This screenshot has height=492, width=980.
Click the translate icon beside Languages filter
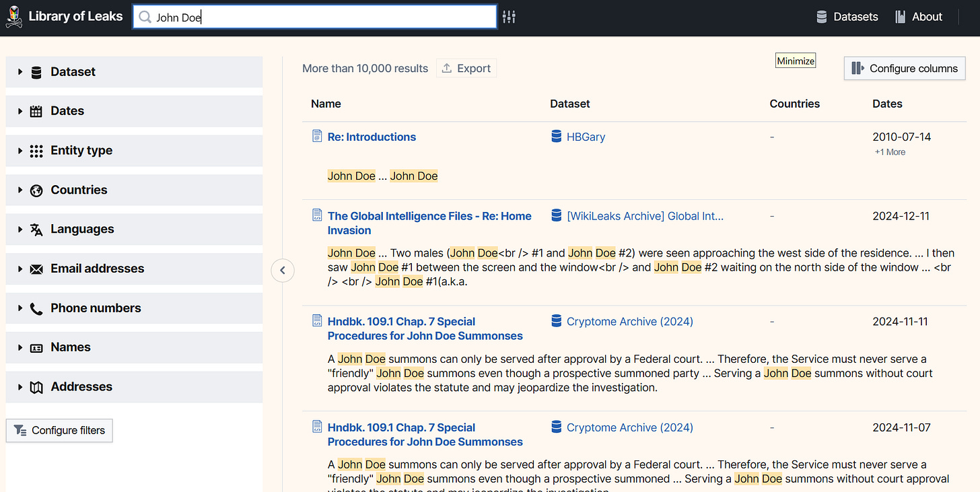tap(36, 230)
